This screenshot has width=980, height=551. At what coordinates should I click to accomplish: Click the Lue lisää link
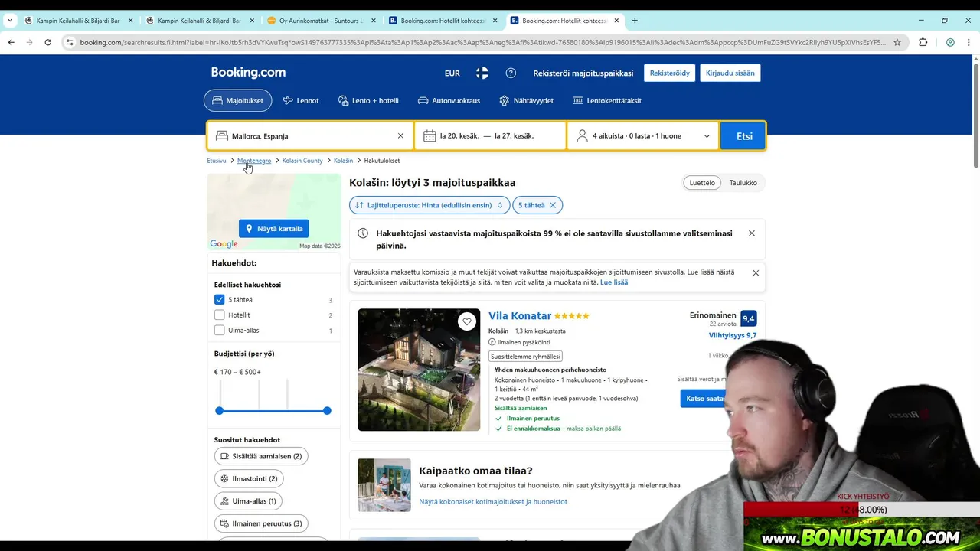pos(614,282)
